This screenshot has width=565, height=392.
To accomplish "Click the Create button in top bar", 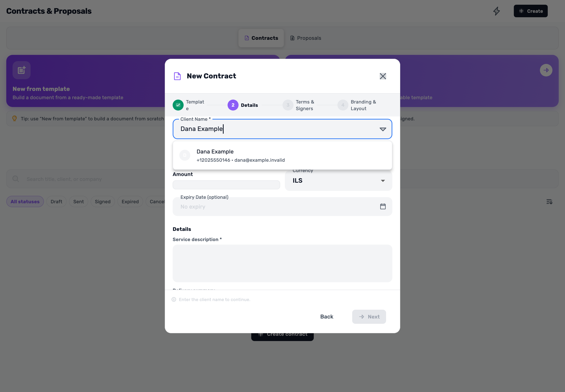I will tap(530, 11).
